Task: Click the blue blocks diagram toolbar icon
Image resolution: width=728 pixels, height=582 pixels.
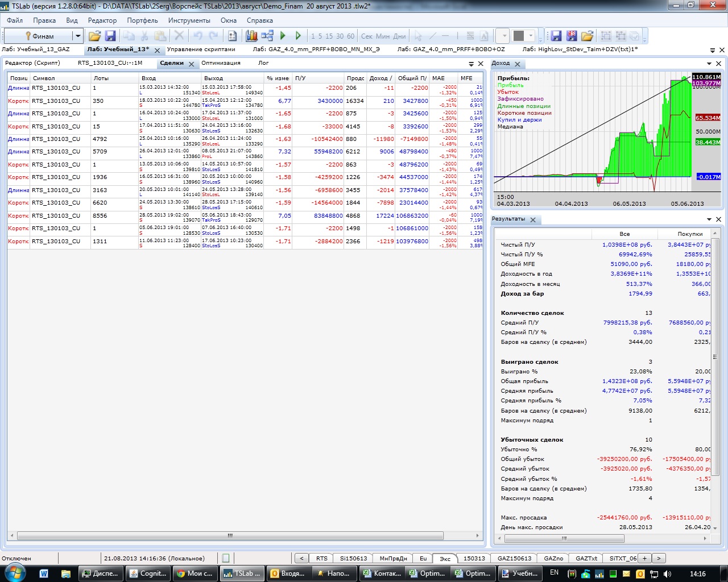Action: (x=267, y=36)
